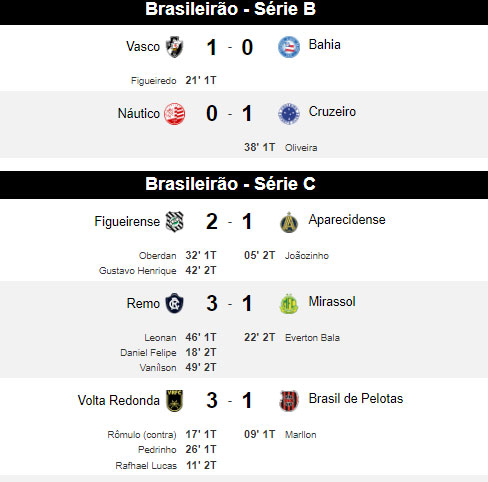Image resolution: width=488 pixels, height=482 pixels.
Task: Open the Cruzeiro team name link
Action: pyautogui.click(x=332, y=112)
